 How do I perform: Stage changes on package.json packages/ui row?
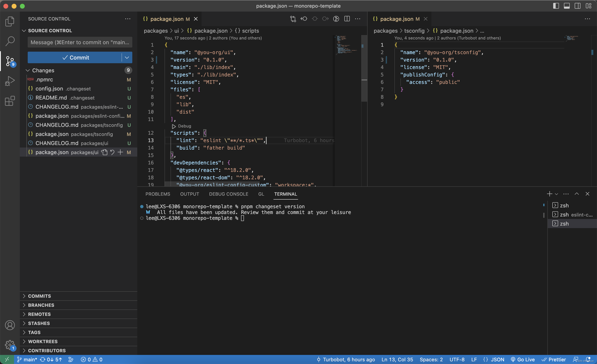[121, 152]
